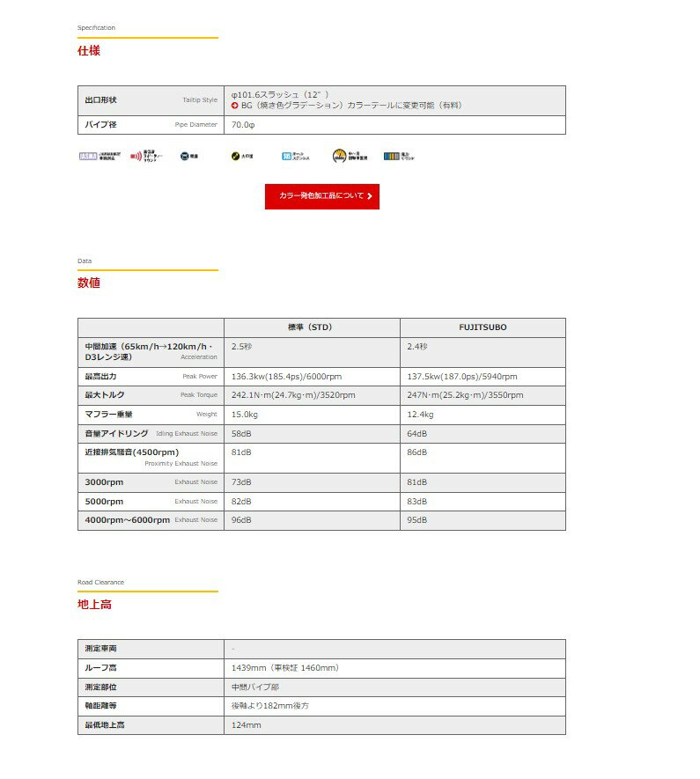The width and height of the screenshot is (700, 779).
Task: Click the 数値 section heading
Action: (89, 283)
